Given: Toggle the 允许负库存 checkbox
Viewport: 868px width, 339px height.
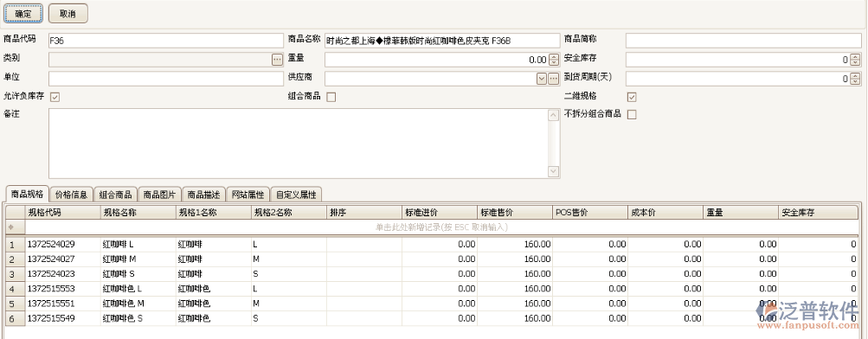Looking at the screenshot, I should 55,98.
